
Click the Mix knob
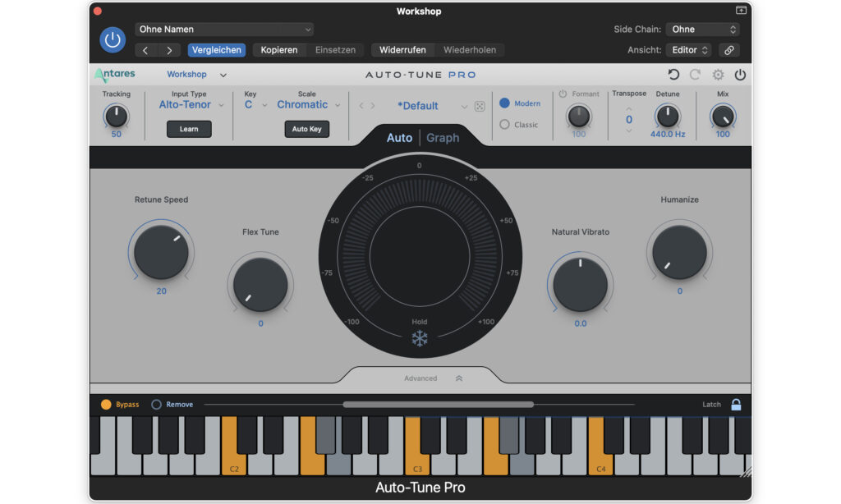[x=723, y=117]
